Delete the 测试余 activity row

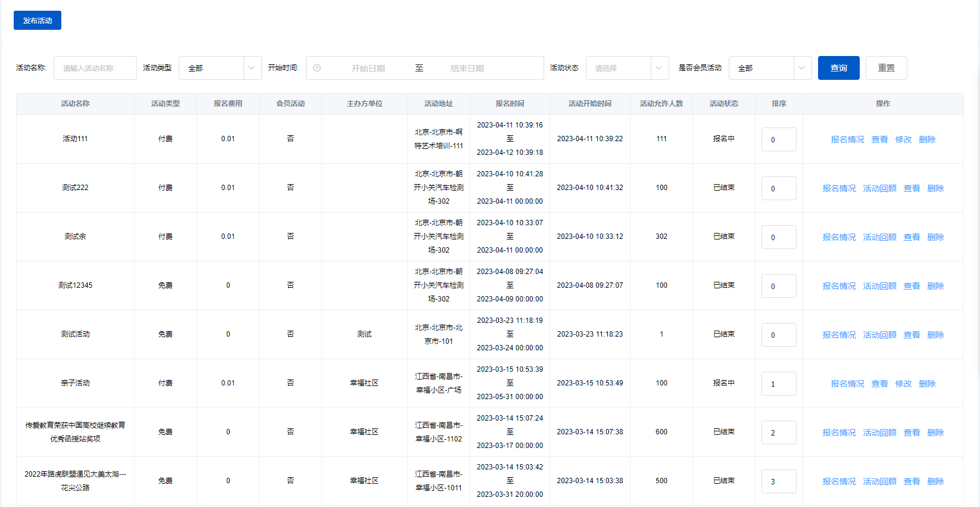(935, 237)
